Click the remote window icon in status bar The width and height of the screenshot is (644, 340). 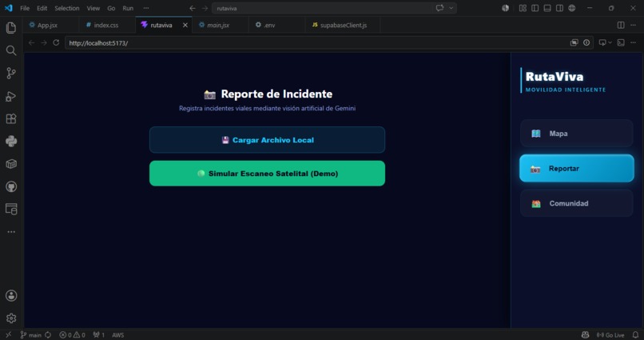point(9,334)
